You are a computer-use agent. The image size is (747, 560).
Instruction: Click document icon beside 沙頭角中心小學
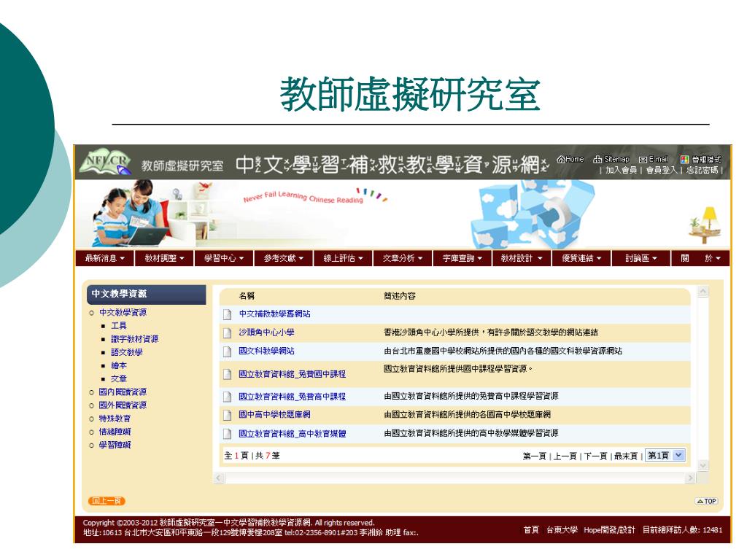click(228, 332)
